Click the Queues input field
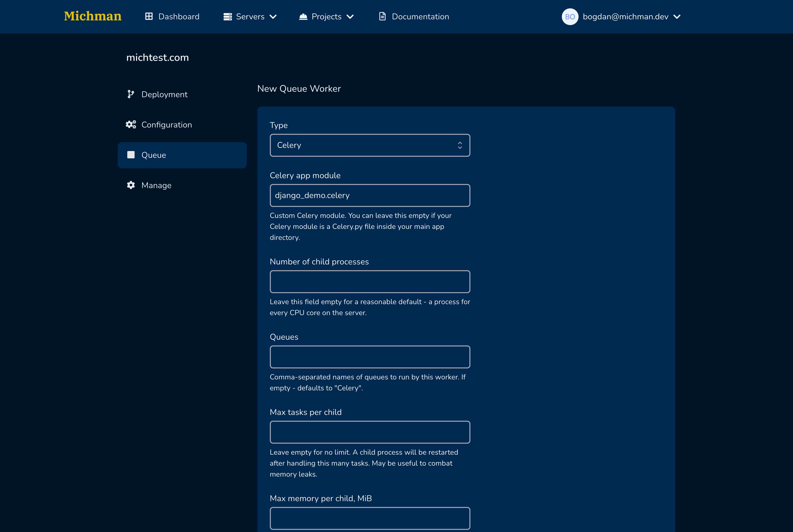 (x=370, y=357)
